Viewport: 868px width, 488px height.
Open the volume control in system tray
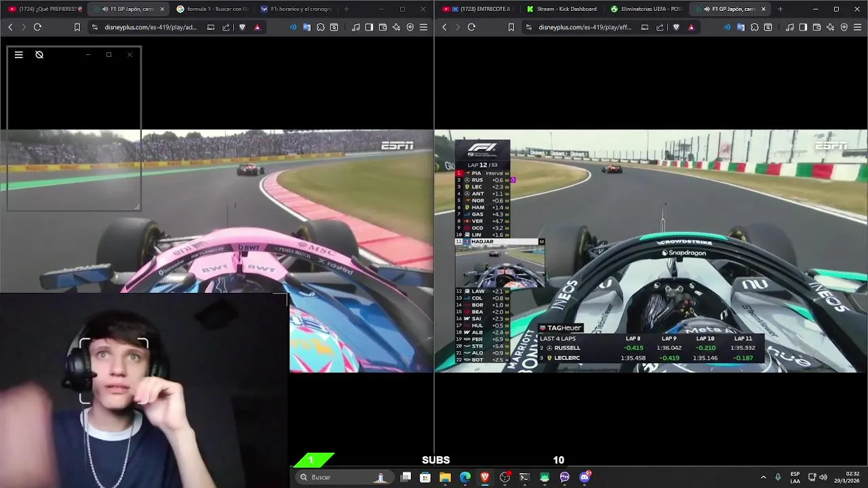(823, 477)
